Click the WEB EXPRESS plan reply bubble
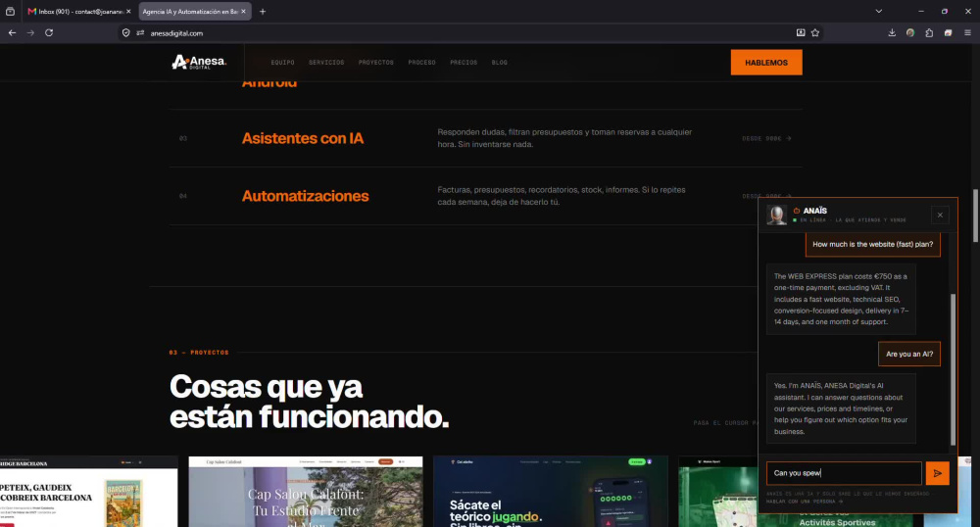Image resolution: width=980 pixels, height=527 pixels. (841, 299)
